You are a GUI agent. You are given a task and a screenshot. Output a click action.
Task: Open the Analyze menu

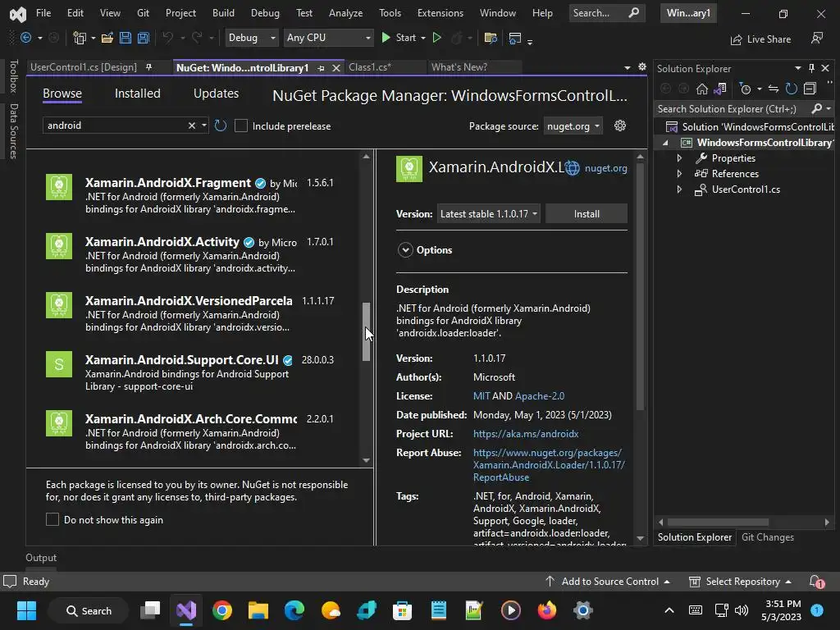(345, 13)
